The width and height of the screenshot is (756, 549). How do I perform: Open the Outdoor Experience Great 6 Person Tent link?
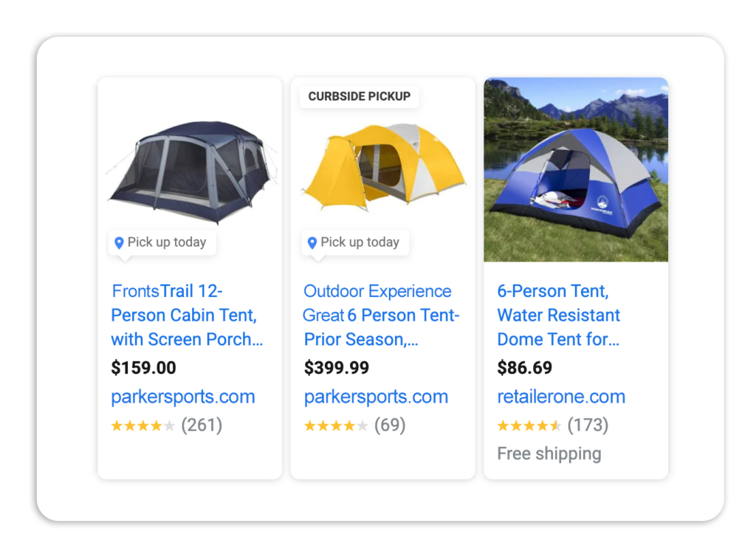(x=381, y=315)
